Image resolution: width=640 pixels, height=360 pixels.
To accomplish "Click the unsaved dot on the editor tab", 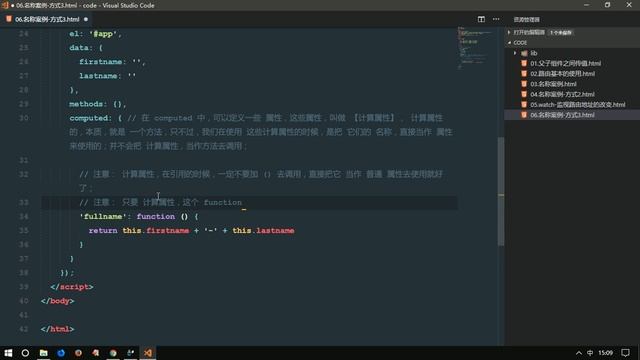I will (86, 19).
